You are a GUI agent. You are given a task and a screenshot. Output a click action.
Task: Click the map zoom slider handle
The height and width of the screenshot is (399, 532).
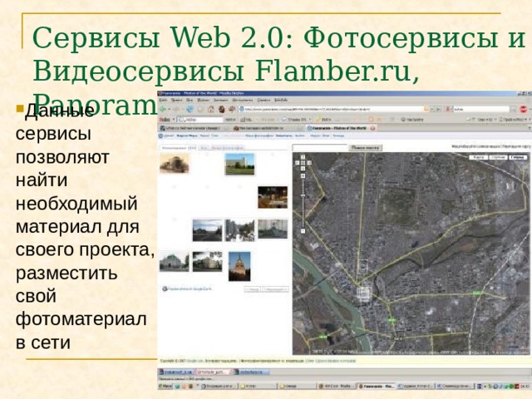click(303, 196)
